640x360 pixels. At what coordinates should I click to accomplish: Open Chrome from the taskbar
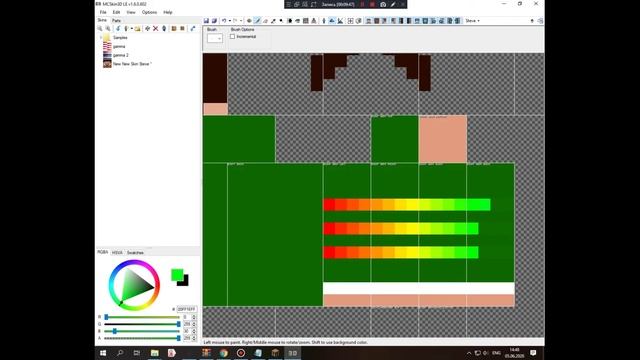(224, 353)
